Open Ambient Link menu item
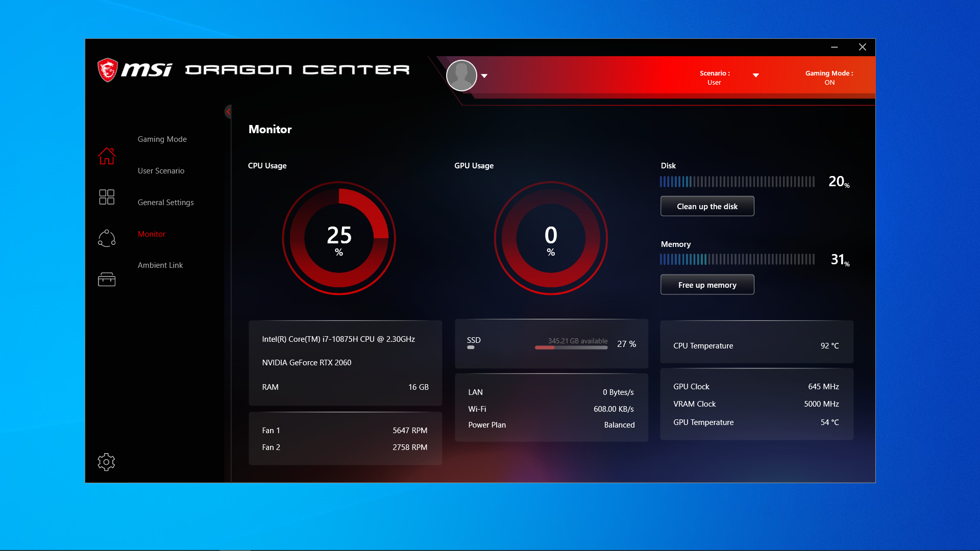980x551 pixels. click(160, 265)
